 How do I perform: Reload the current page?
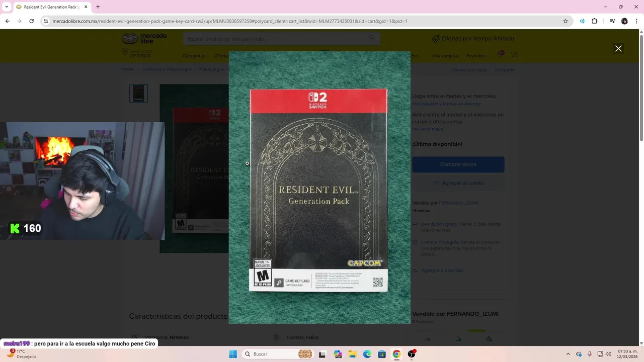[x=31, y=21]
